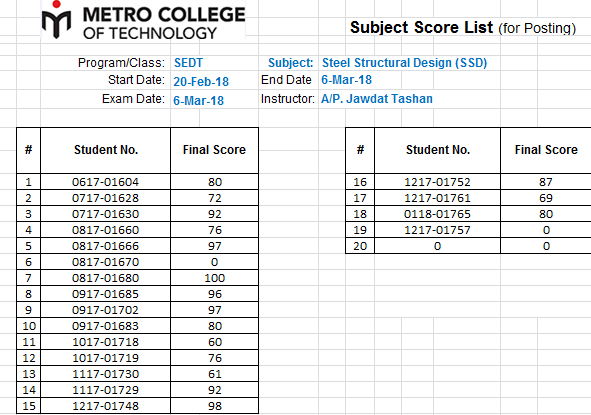Select student number 0617-01604

[x=106, y=182]
